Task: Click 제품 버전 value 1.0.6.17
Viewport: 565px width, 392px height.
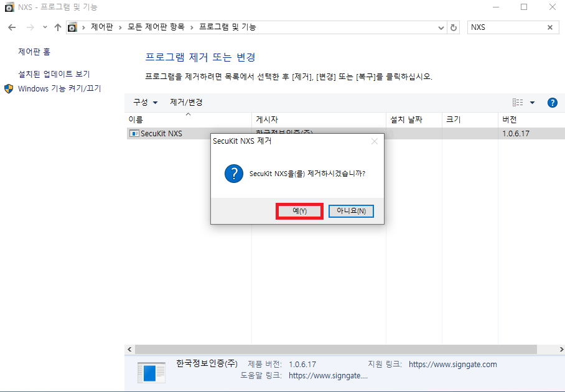Action: click(x=302, y=365)
